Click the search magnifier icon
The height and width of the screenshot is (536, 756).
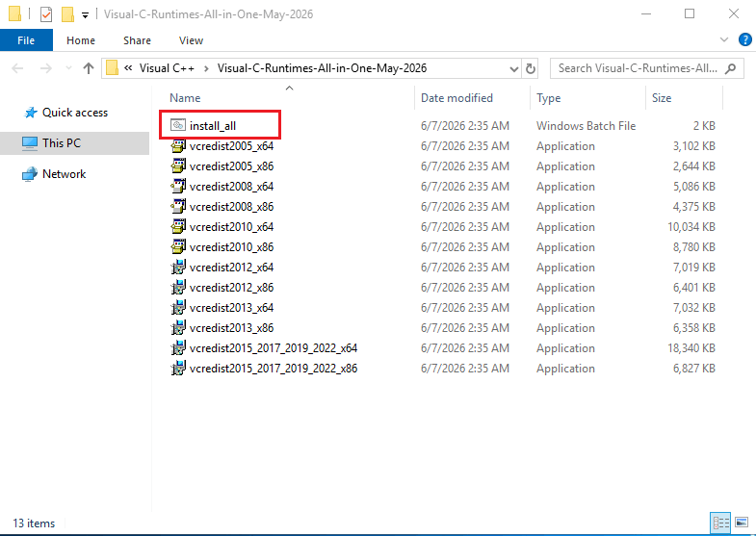point(730,68)
